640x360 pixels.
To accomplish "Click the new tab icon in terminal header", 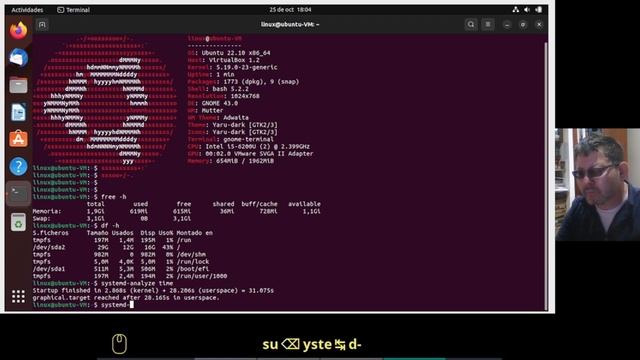I will 42,24.
